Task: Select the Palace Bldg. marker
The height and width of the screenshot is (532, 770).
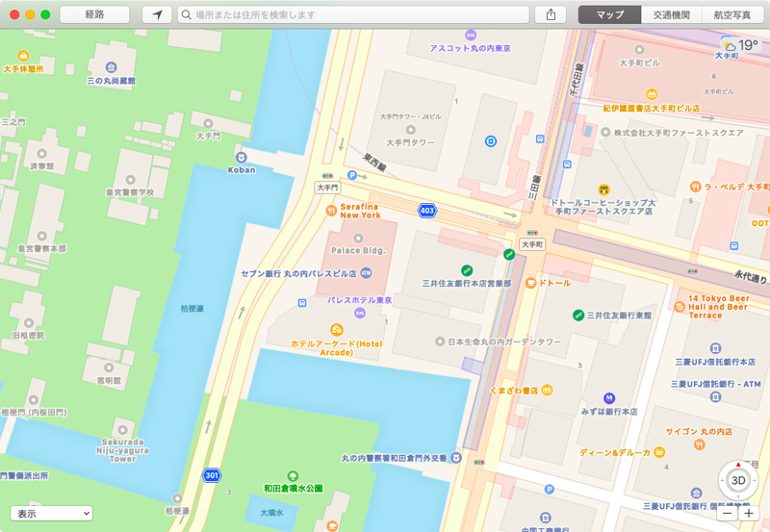Action: pyautogui.click(x=358, y=239)
